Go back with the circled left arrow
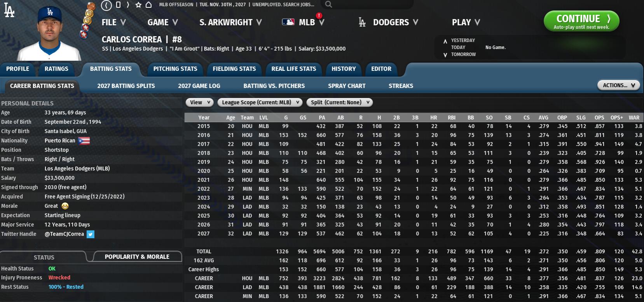Screen dimensions: 644x302 coord(106,5)
